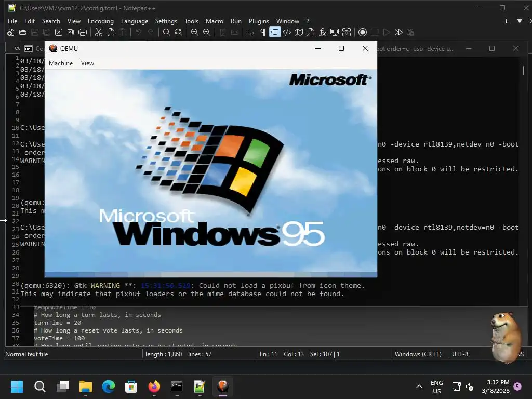This screenshot has width=532, height=399.
Task: Expand the down-arrow dropdown at menu bar right
Action: (x=520, y=21)
